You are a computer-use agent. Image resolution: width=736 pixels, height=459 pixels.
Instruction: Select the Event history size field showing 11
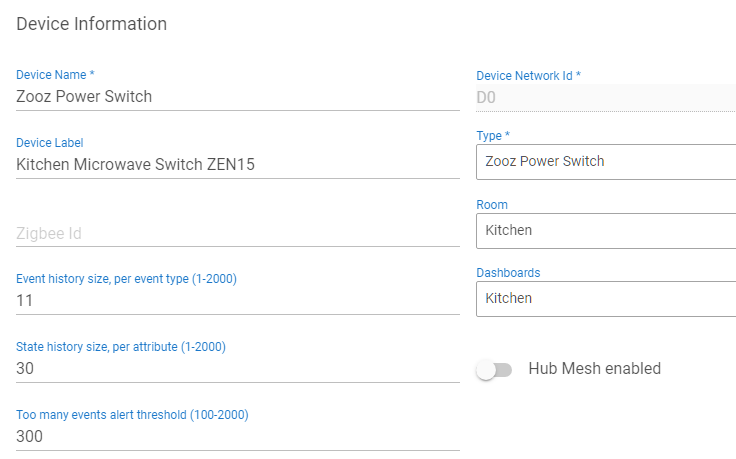[237, 300]
